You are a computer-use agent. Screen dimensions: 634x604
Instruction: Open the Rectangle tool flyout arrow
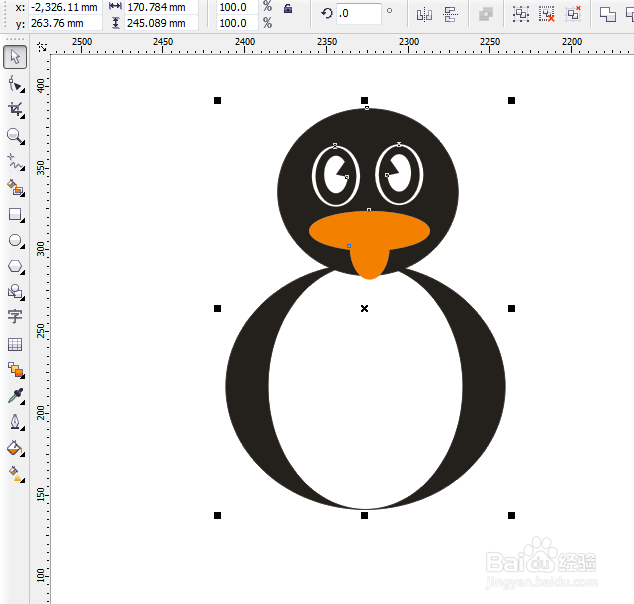pyautogui.click(x=23, y=221)
